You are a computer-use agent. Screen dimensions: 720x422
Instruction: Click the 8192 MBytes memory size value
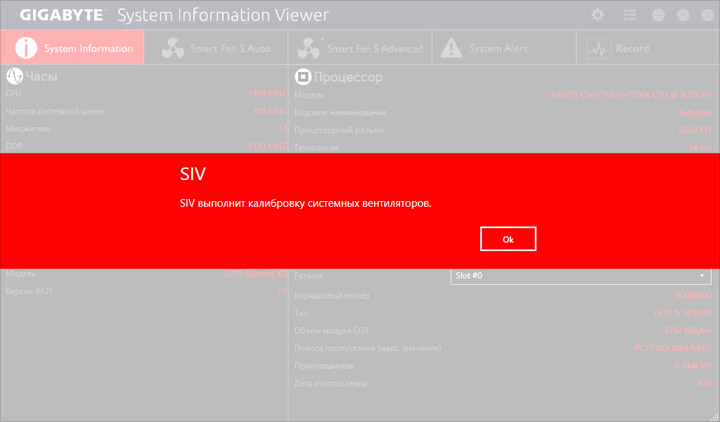coord(687,331)
